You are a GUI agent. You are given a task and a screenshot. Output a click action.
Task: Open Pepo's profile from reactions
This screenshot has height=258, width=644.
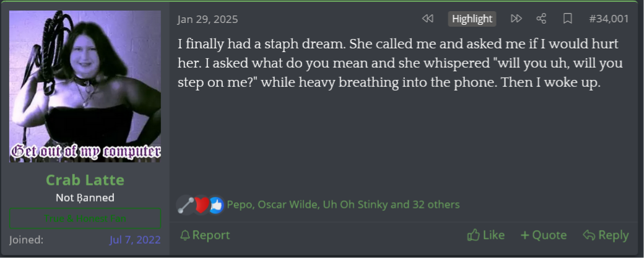coord(239,204)
